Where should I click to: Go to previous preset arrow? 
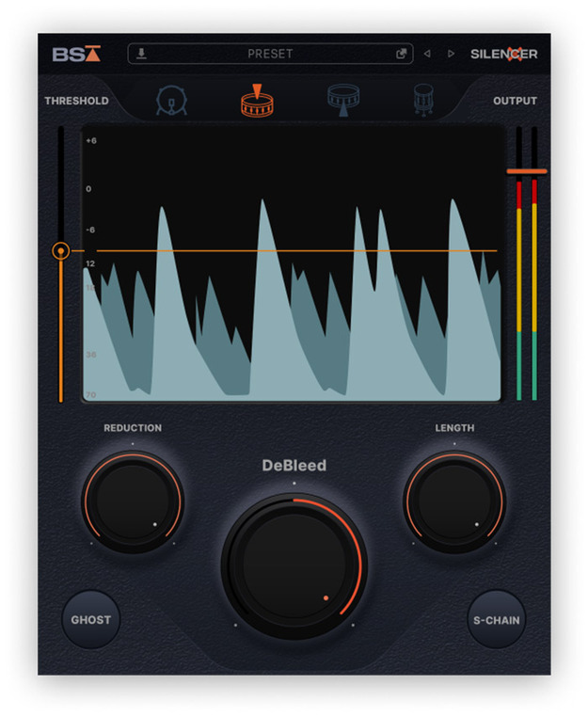coord(427,54)
